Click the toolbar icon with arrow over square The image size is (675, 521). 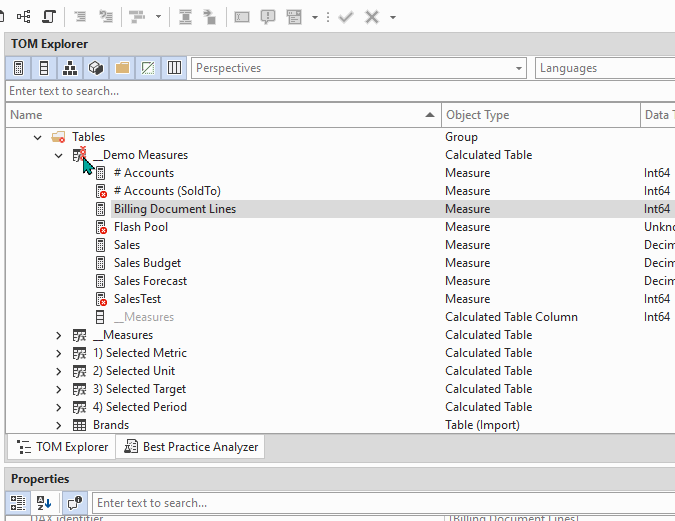tap(210, 17)
